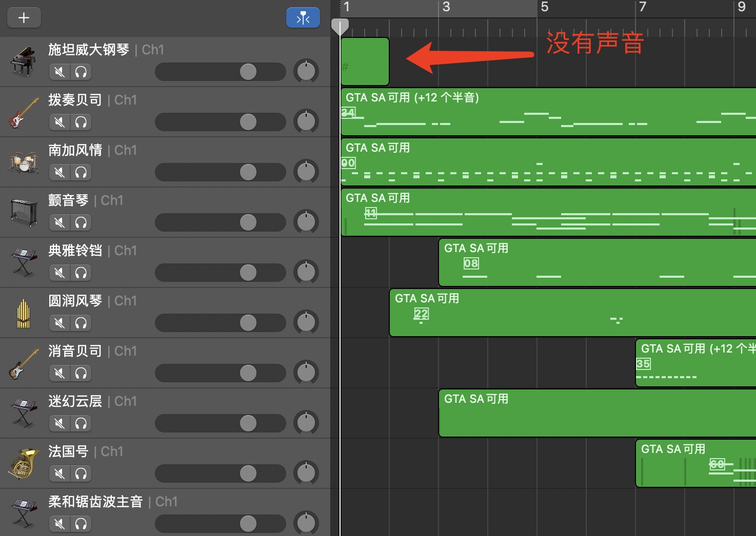Click bar 5 on the ruler

[544, 7]
